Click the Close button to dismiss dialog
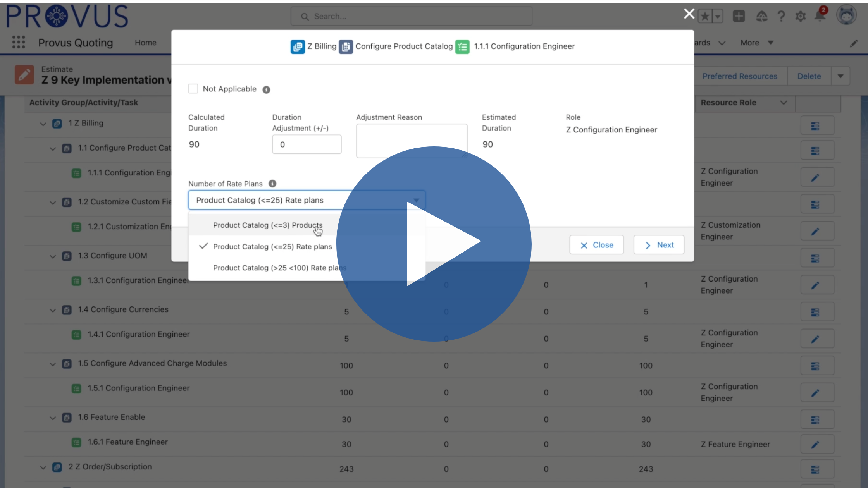 click(597, 244)
